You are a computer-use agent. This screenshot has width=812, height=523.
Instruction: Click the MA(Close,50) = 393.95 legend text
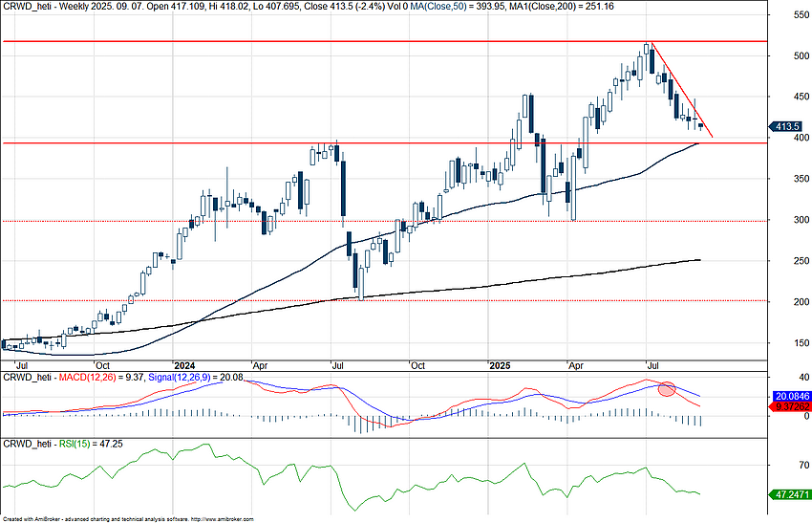[456, 7]
